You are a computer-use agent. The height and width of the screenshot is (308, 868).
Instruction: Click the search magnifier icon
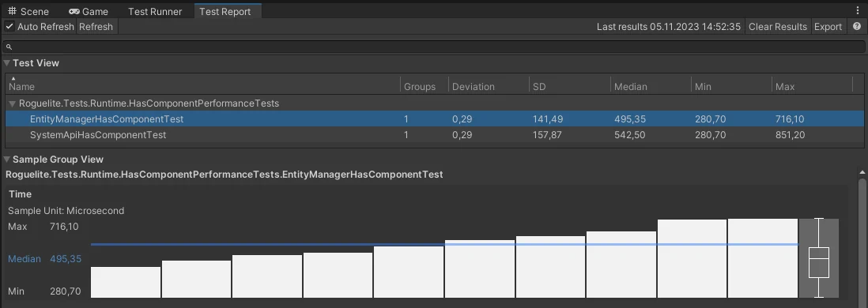(9, 47)
